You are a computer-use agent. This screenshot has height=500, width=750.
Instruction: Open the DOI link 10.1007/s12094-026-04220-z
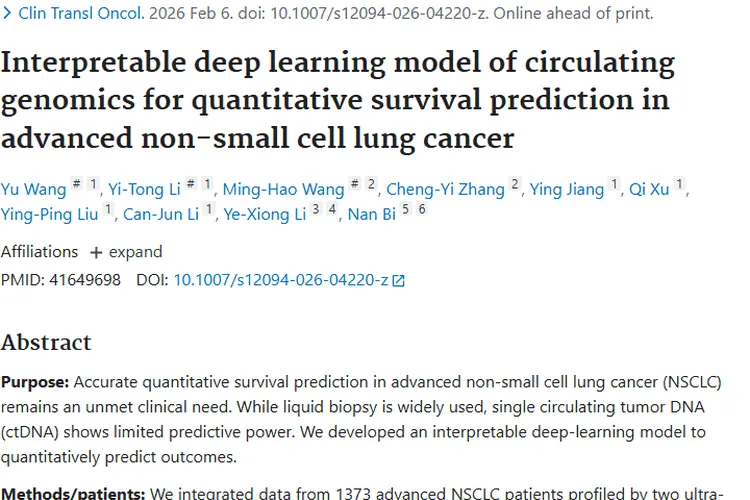[281, 280]
